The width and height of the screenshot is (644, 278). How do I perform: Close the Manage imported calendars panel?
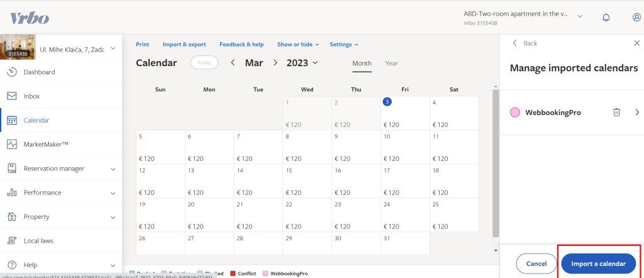(x=636, y=43)
